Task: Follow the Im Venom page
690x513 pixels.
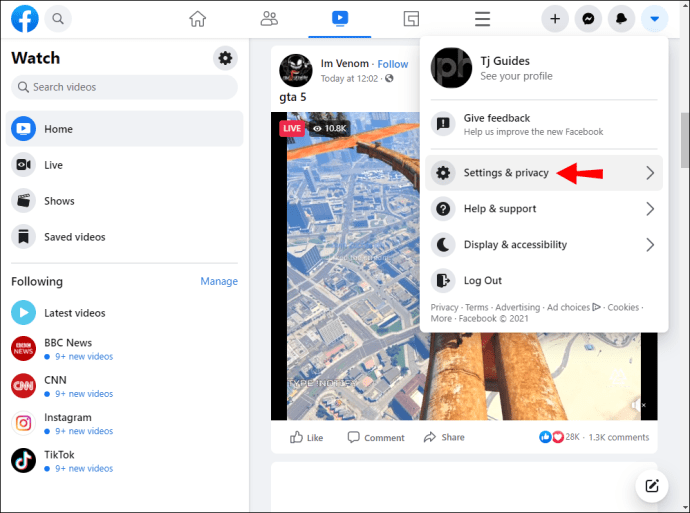Action: point(393,64)
